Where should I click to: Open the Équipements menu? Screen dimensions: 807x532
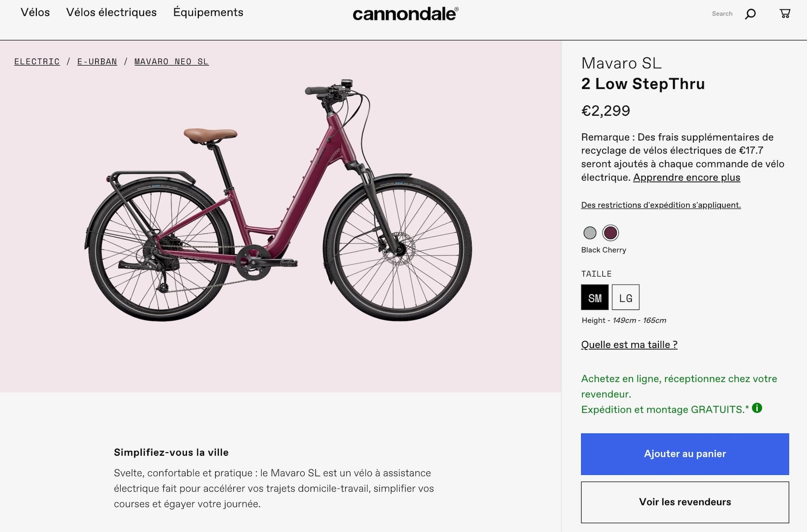208,12
